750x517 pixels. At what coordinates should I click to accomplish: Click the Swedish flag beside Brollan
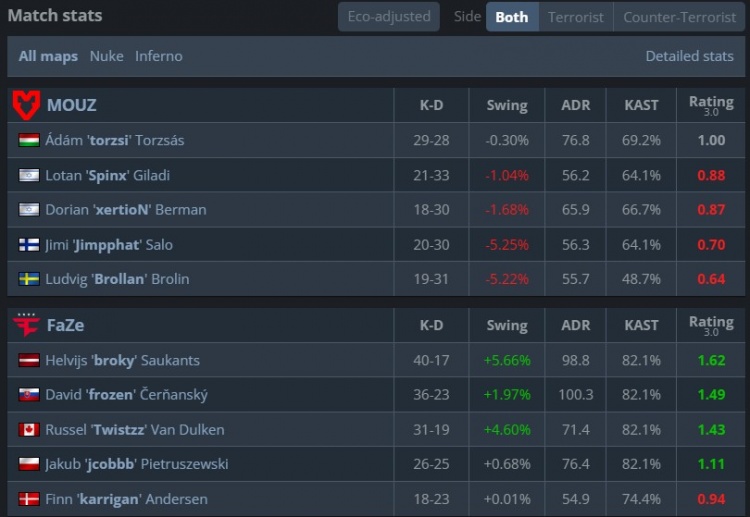(29, 279)
